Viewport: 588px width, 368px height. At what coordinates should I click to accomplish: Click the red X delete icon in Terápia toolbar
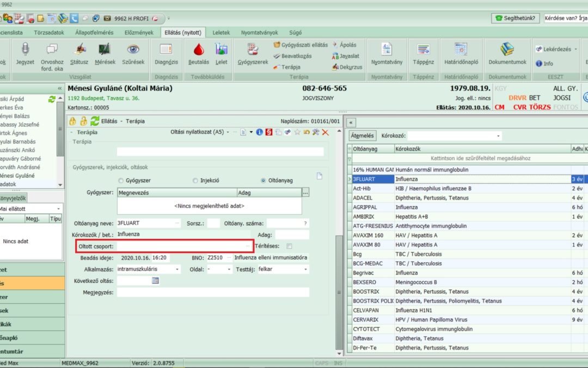(326, 132)
